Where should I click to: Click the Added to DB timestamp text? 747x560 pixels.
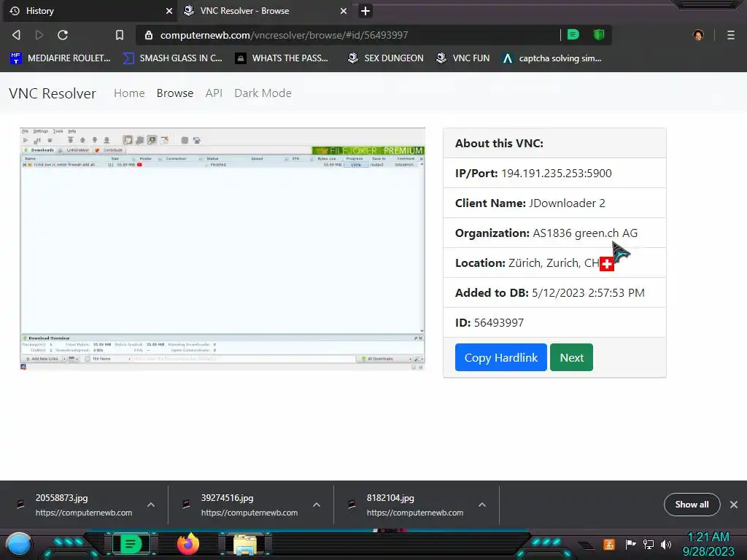coord(550,293)
